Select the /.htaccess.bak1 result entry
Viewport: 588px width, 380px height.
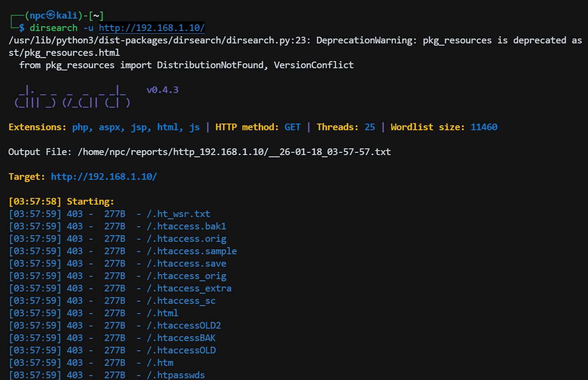(186, 226)
